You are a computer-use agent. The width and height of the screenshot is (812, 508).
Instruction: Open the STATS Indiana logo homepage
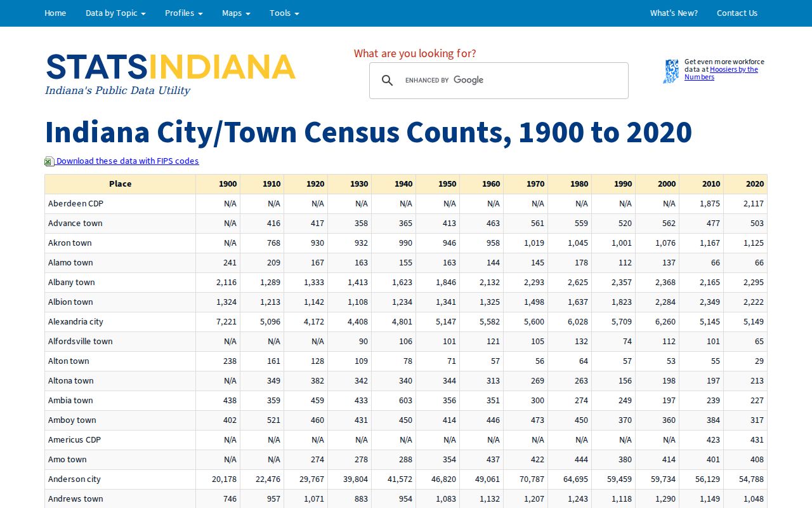(x=171, y=74)
